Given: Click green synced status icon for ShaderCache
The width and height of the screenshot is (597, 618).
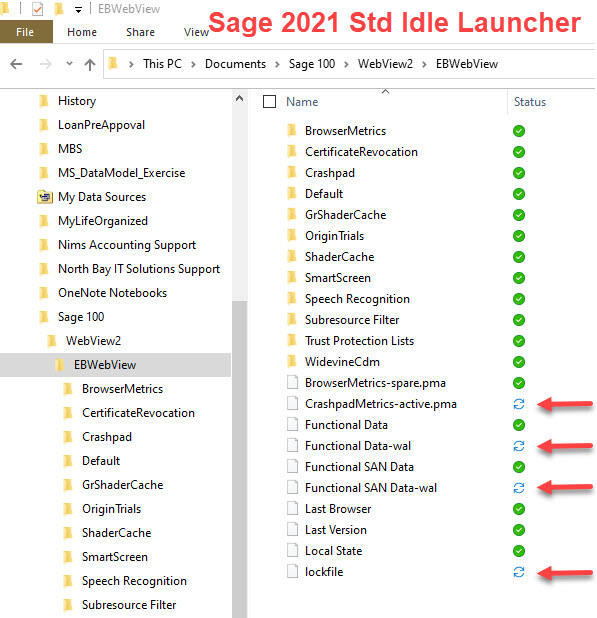Looking at the screenshot, I should click(x=519, y=257).
